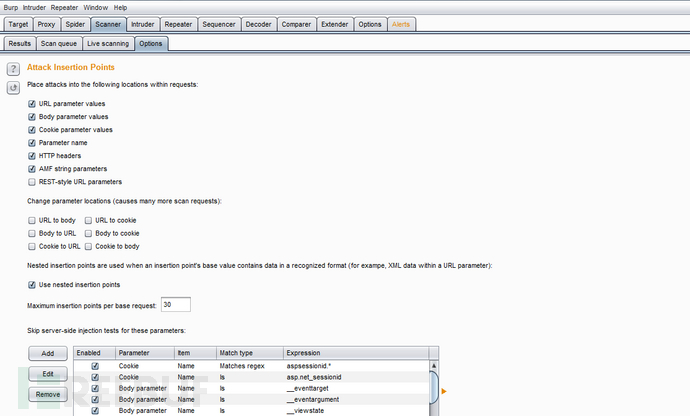Switch to Live scanning sub-tab

108,44
